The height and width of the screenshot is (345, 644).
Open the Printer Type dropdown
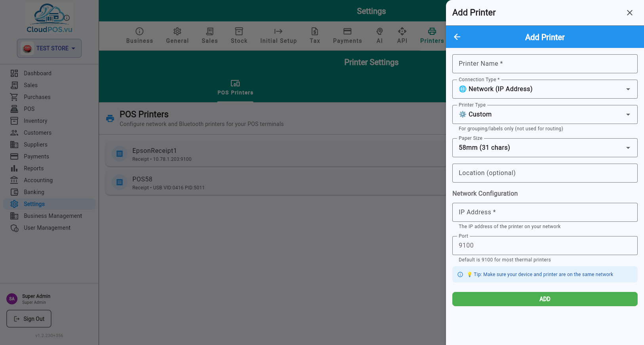coord(545,114)
